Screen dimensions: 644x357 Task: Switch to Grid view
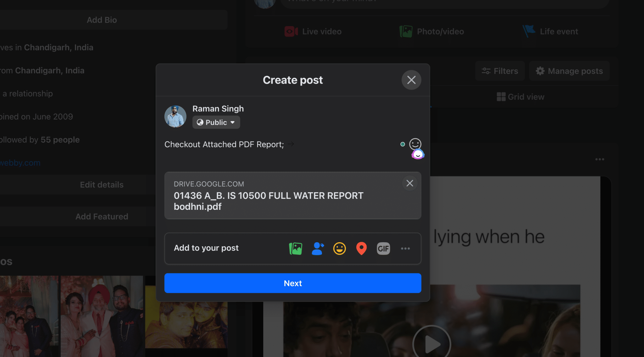pyautogui.click(x=520, y=97)
